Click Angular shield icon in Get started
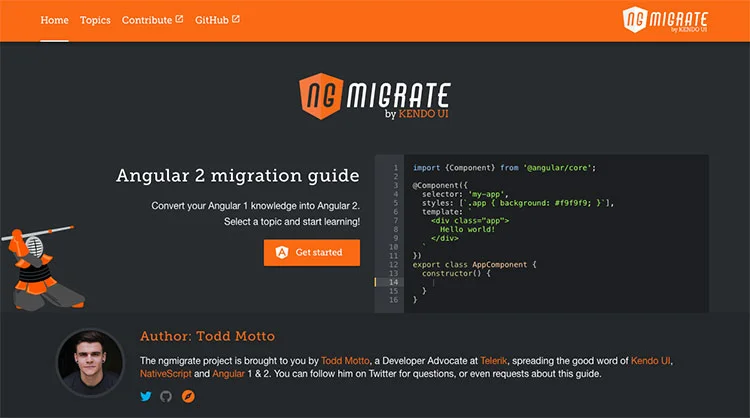The image size is (750, 418). click(x=282, y=253)
